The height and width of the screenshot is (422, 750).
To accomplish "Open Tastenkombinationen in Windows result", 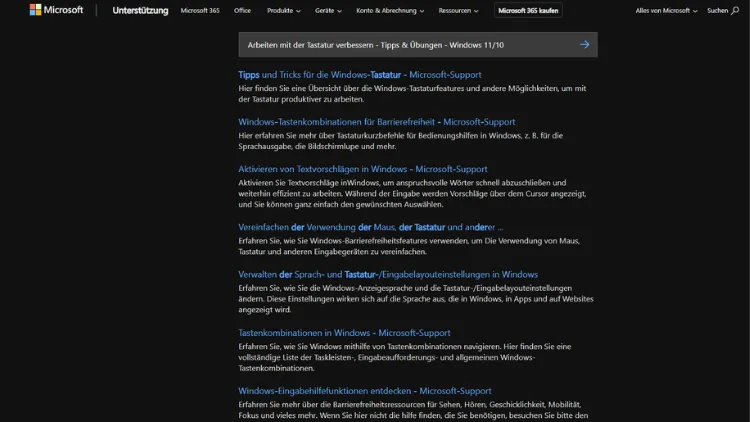I will click(344, 333).
